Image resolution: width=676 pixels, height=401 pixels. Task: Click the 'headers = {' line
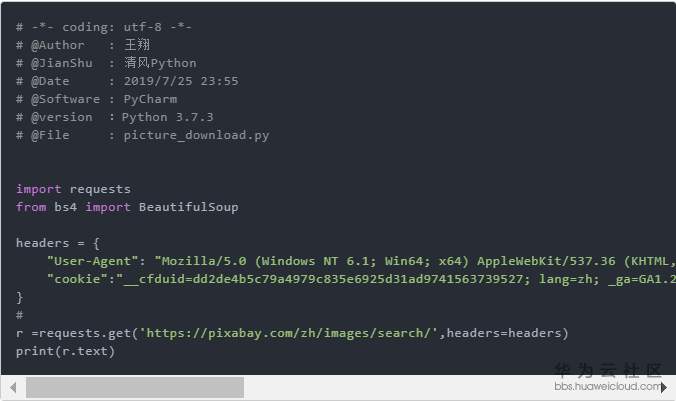[x=58, y=243]
